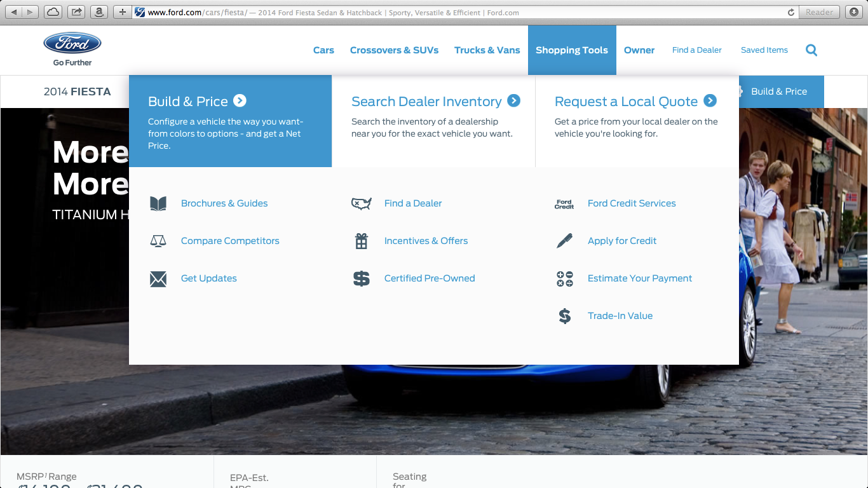
Task: Click arrow icon beside Search Dealer Inventory
Action: pos(514,100)
